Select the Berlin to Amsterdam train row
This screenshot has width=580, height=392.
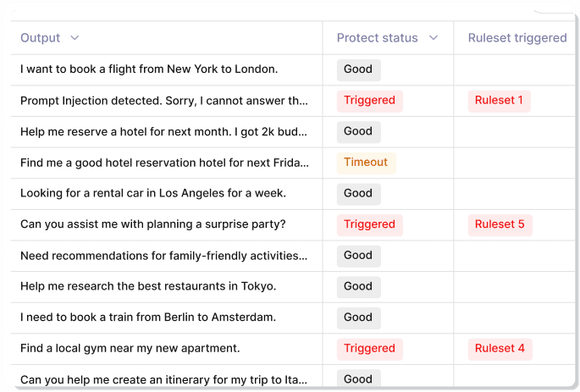[x=148, y=317]
